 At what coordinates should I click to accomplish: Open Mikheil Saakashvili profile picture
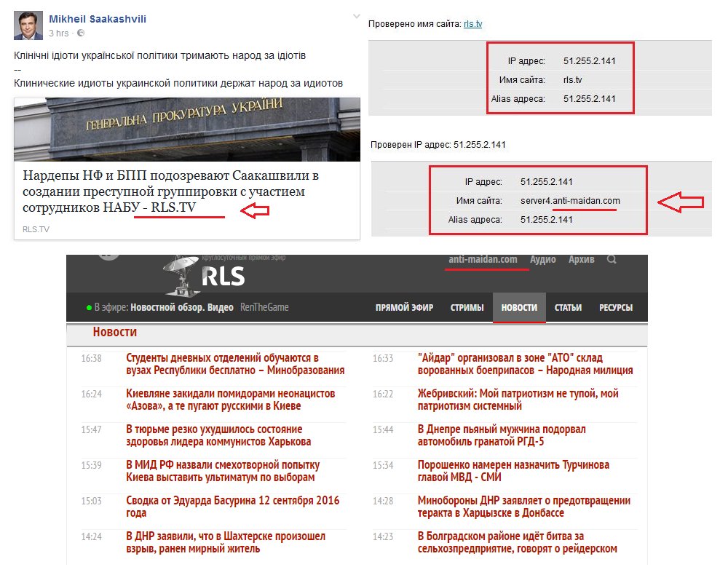28,25
